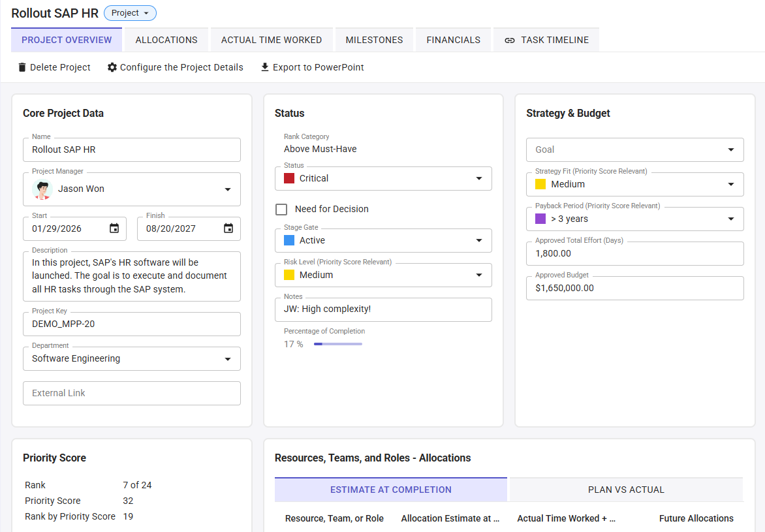This screenshot has width=765, height=532.
Task: Click the External Link field
Action: pos(132,394)
